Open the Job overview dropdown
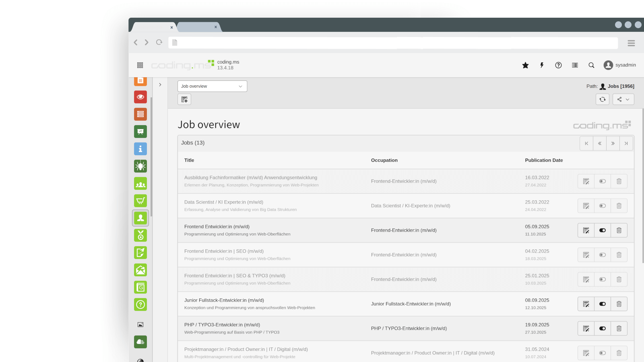Viewport: 644px width, 362px height. point(212,86)
